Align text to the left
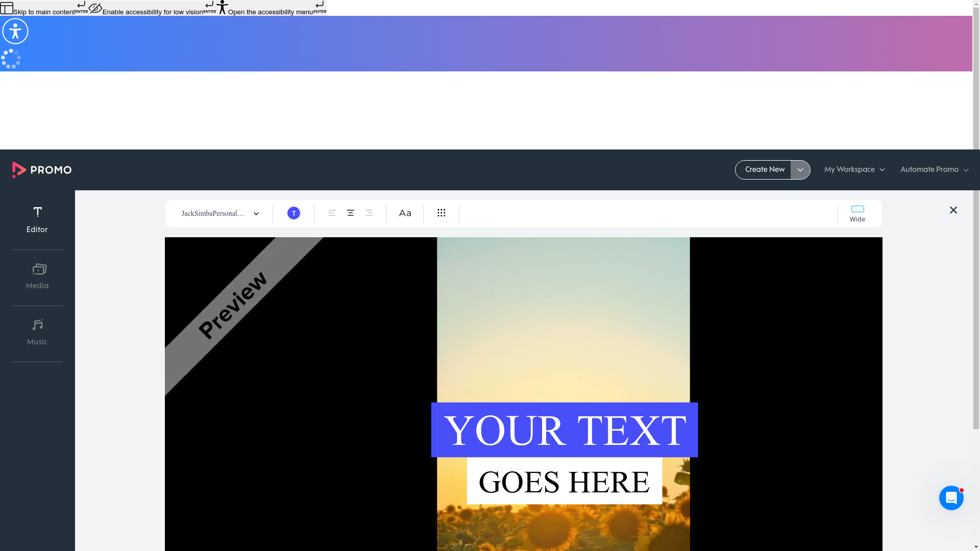Screen dimensions: 980x551 click(331, 213)
